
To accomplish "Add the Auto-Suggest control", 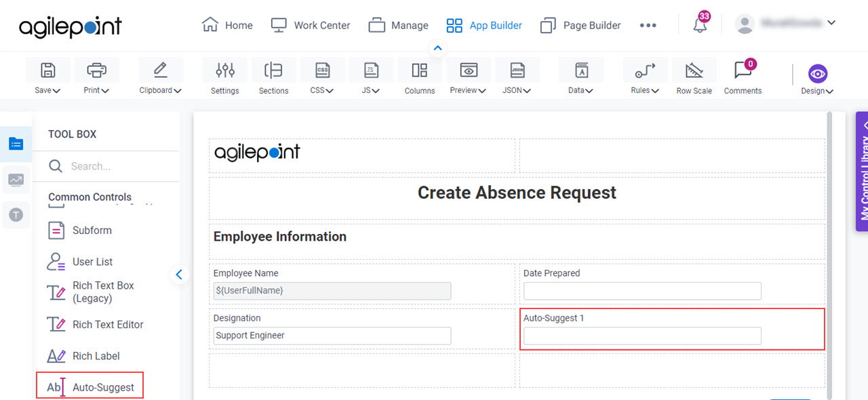I will [x=90, y=387].
